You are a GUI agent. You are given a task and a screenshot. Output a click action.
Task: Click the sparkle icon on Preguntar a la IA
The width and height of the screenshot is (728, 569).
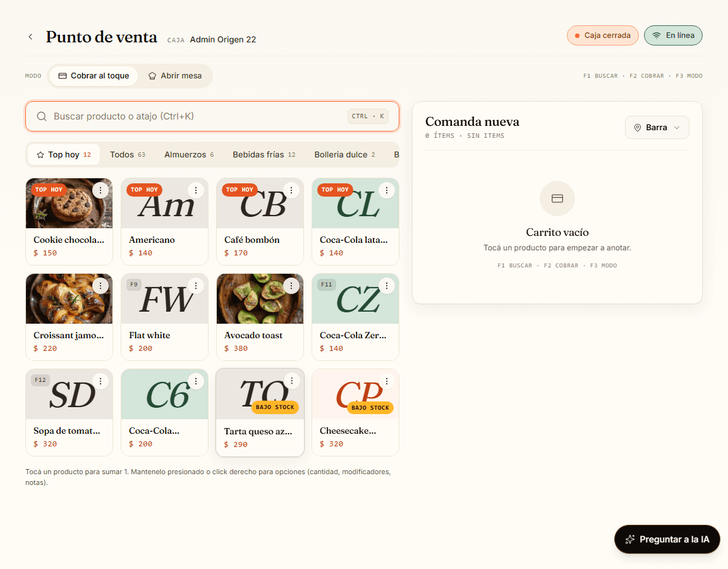point(630,539)
